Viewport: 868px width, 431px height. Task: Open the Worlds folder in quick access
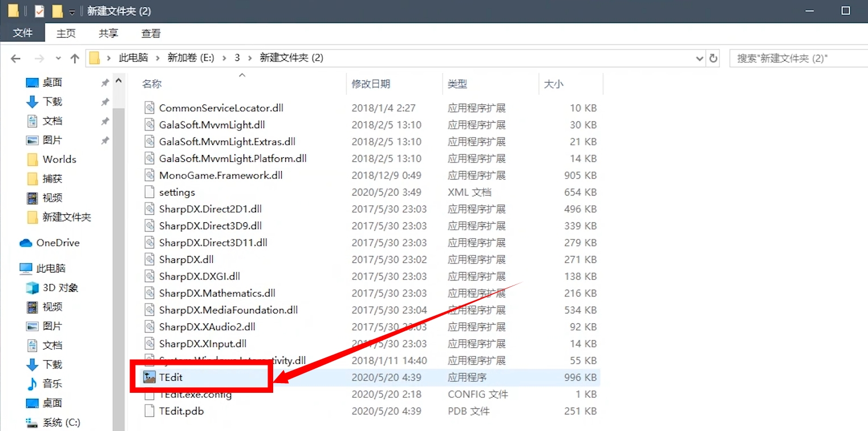coord(59,160)
